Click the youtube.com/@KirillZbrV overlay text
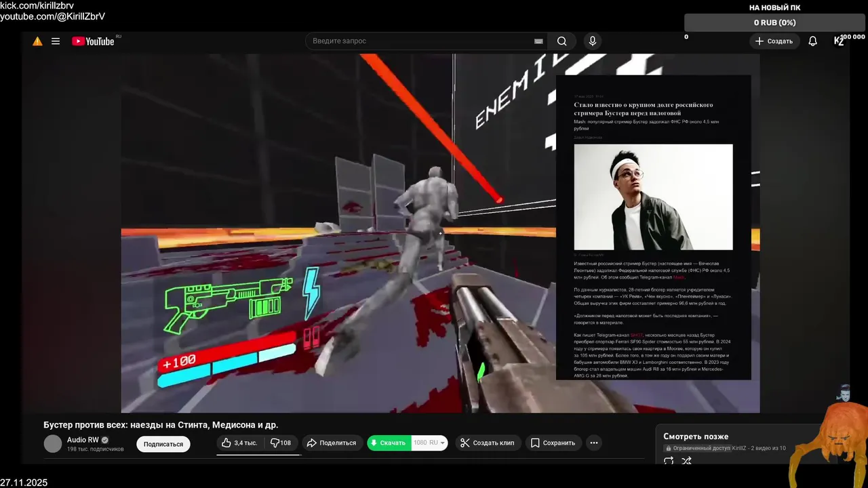 [53, 16]
